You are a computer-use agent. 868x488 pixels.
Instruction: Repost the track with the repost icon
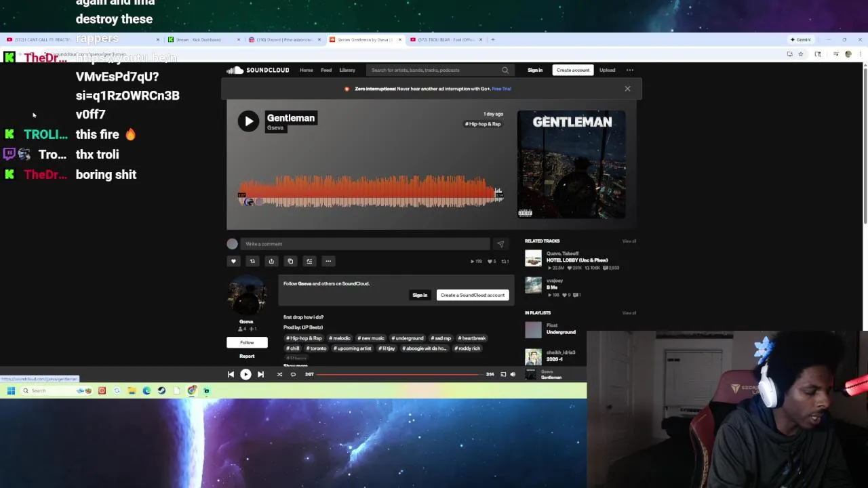[252, 261]
